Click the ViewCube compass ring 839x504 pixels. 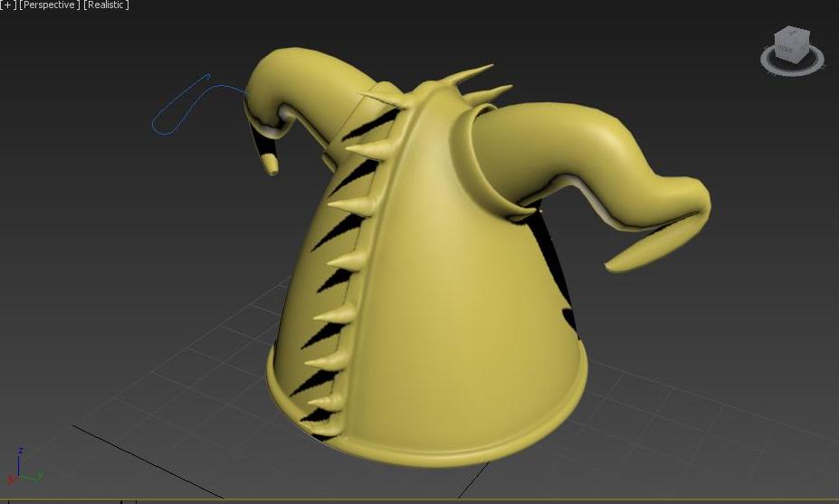(792, 65)
